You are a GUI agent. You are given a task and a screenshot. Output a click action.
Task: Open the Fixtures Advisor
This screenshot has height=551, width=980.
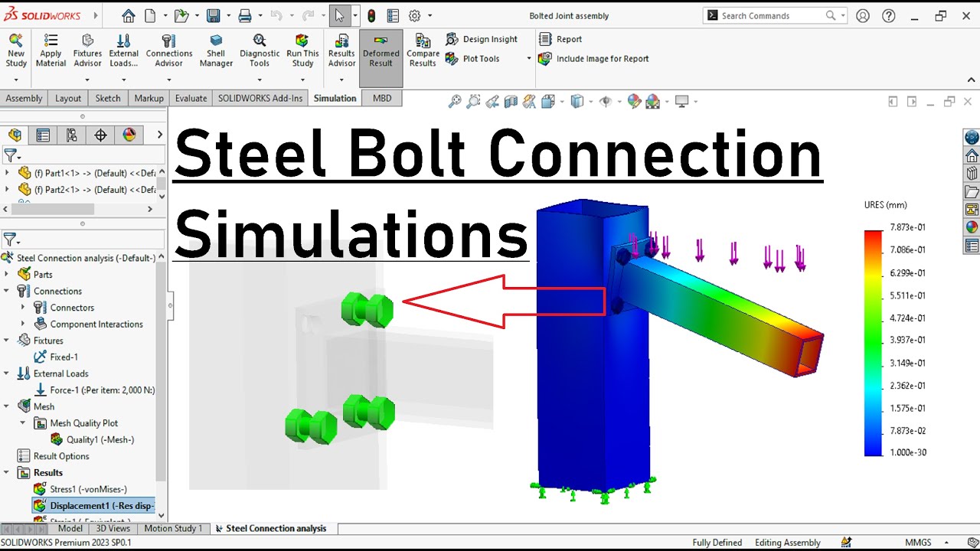point(87,51)
